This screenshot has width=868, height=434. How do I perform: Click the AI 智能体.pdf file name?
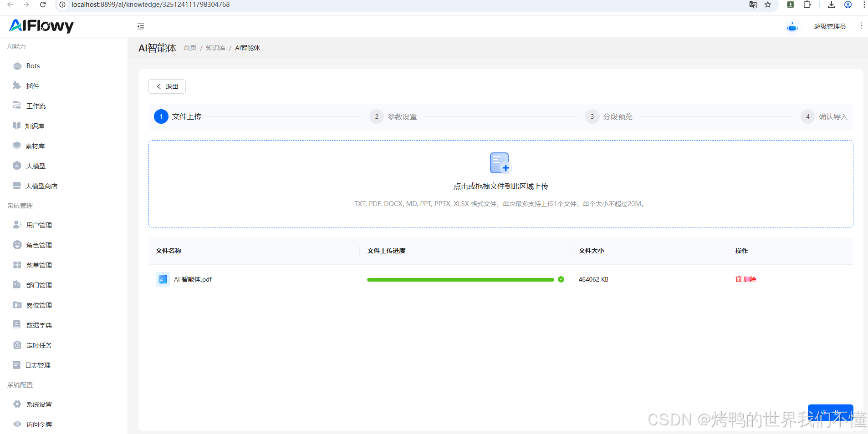tap(193, 279)
